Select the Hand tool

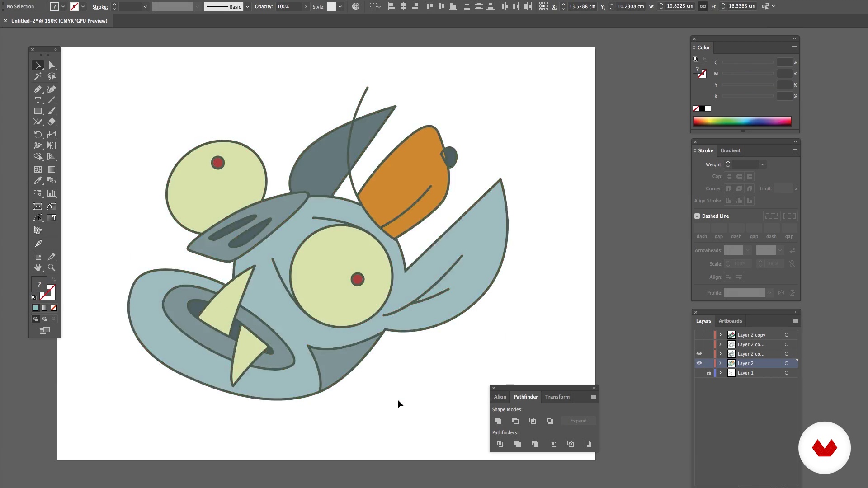(x=38, y=267)
